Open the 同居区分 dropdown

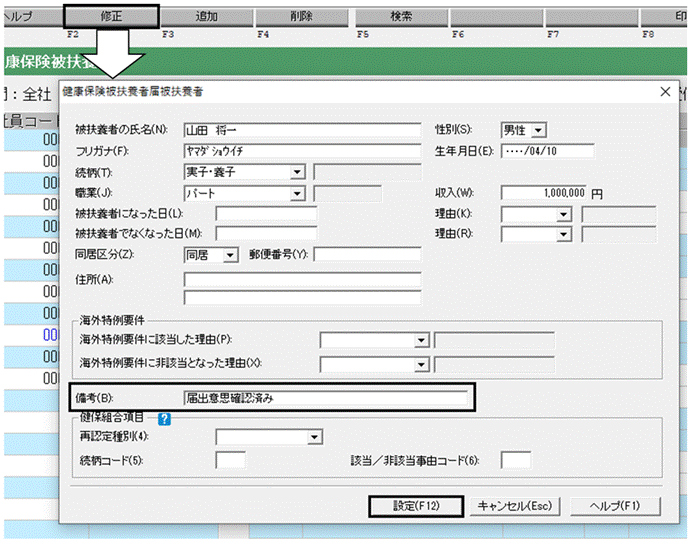coord(230,255)
